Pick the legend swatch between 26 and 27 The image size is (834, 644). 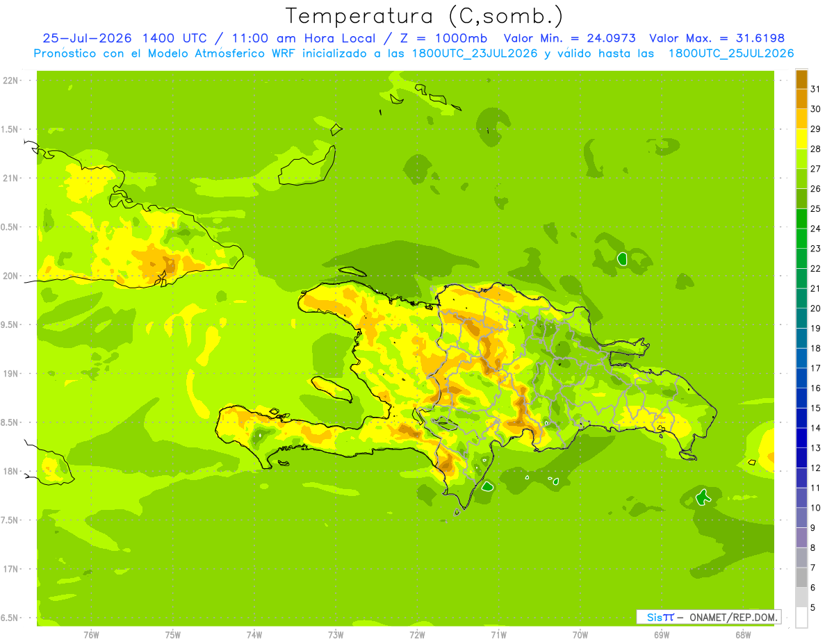coord(801,179)
